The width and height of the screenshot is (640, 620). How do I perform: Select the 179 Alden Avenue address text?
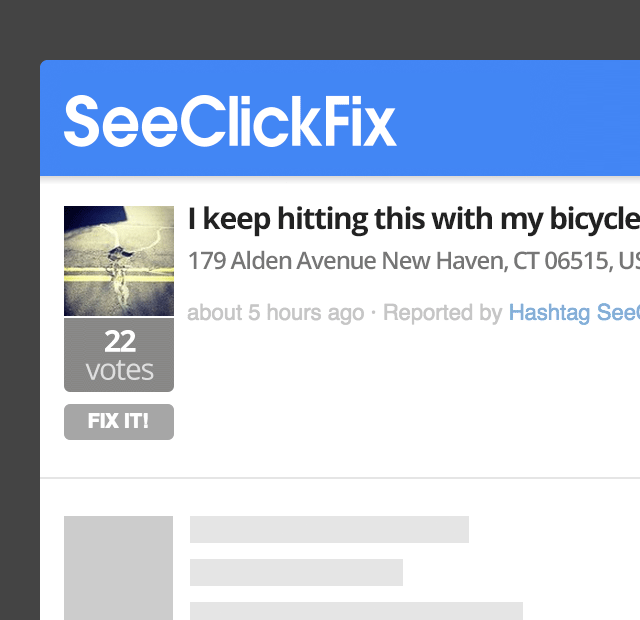413,260
